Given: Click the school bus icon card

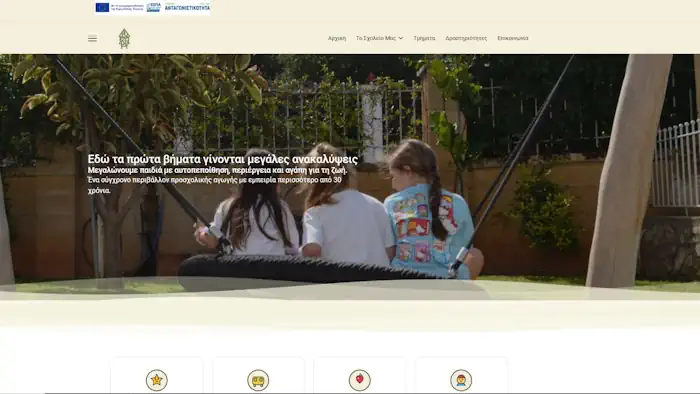Looking at the screenshot, I should pos(258,380).
